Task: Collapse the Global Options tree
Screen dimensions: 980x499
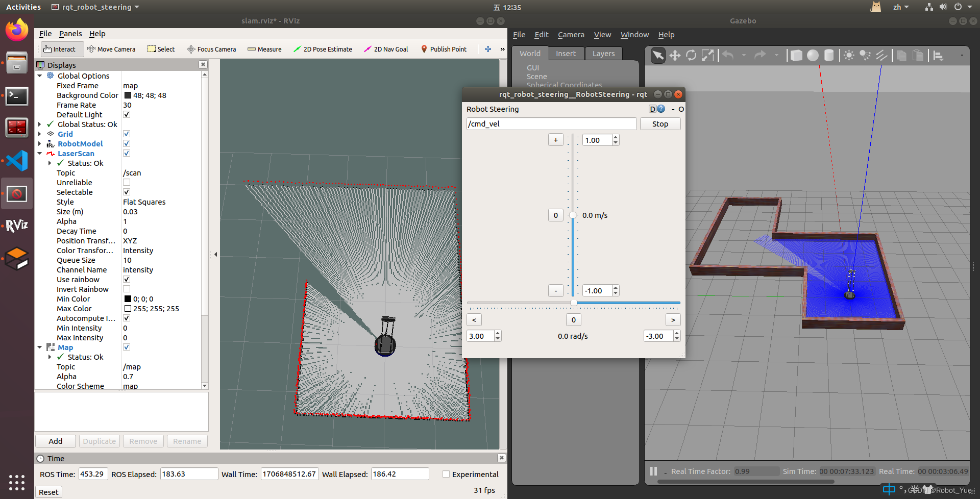Action: (40, 76)
